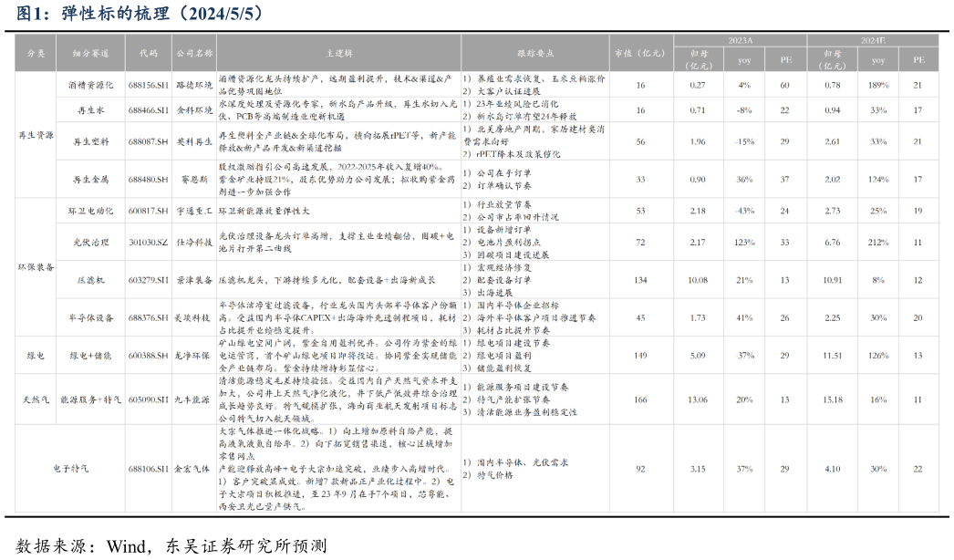
Task: Click company name '宇通重工'
Action: point(194,211)
